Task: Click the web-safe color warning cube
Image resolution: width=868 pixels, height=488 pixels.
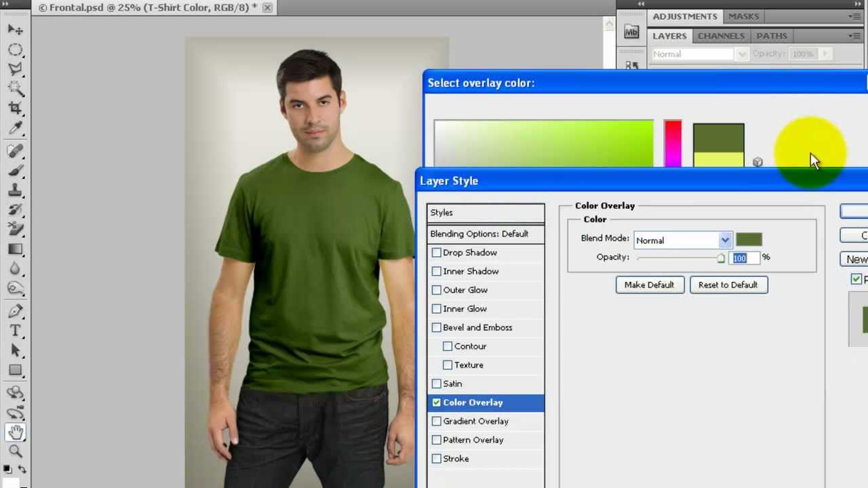Action: click(757, 162)
